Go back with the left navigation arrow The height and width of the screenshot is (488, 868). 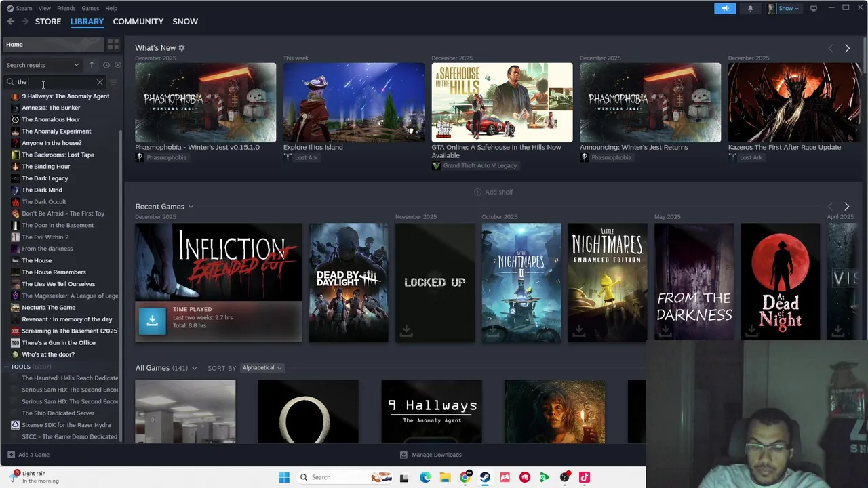[x=11, y=22]
